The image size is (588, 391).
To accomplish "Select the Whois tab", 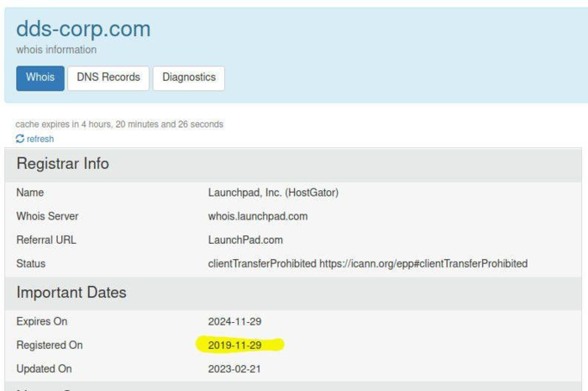I will [38, 77].
